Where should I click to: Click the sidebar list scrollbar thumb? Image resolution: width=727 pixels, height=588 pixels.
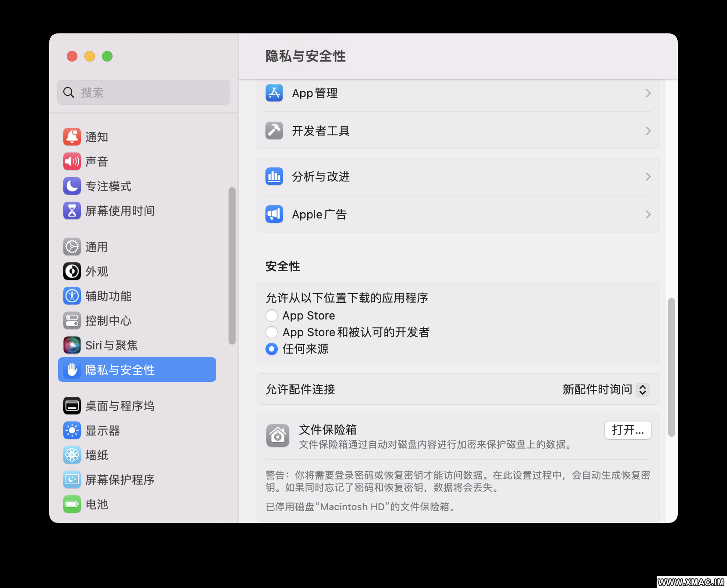(x=232, y=266)
